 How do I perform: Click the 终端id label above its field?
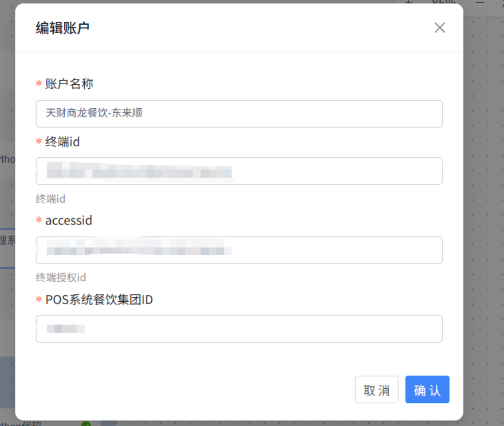tap(62, 142)
